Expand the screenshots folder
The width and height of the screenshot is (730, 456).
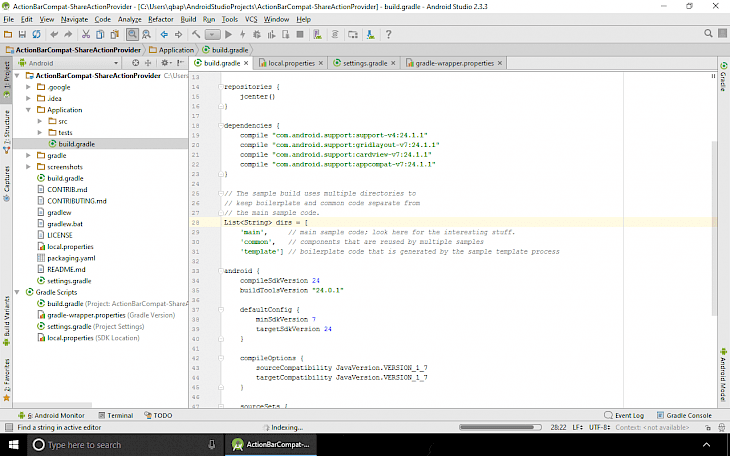28,167
